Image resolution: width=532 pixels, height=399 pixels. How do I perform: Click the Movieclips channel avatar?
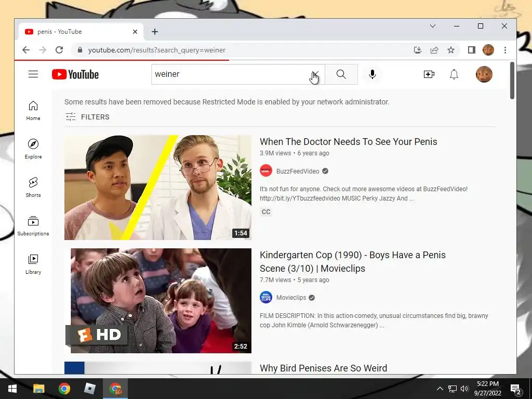pyautogui.click(x=266, y=297)
